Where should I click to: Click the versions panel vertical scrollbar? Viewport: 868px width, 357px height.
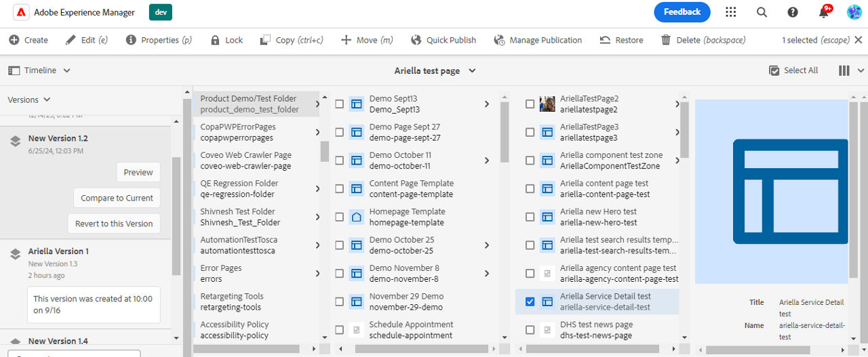[x=176, y=215]
